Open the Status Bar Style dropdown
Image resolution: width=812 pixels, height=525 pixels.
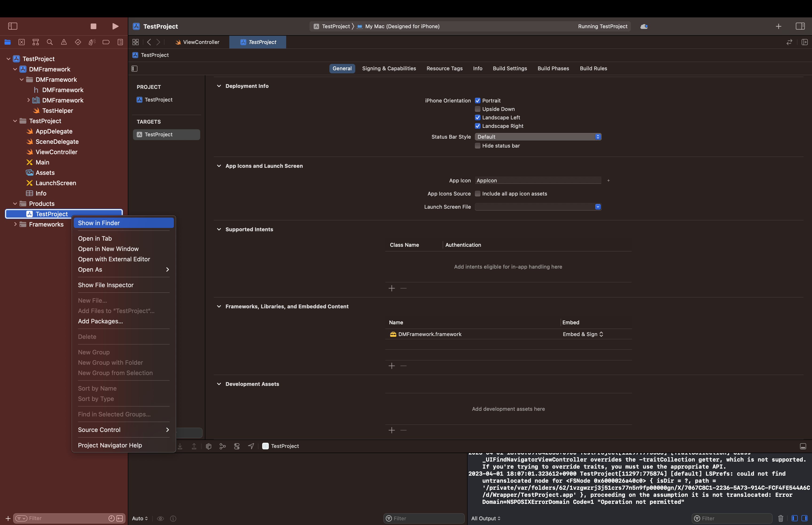[538, 137]
